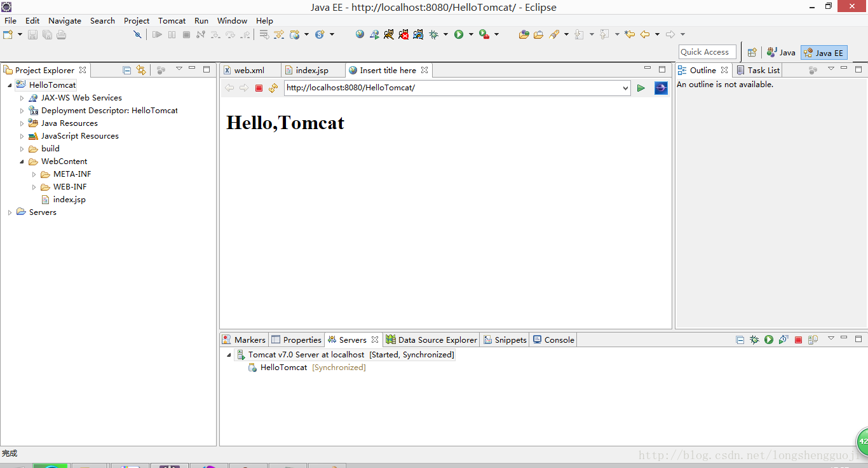Click the green Run button in main toolbar
Screen dimensions: 868x468
click(459, 34)
